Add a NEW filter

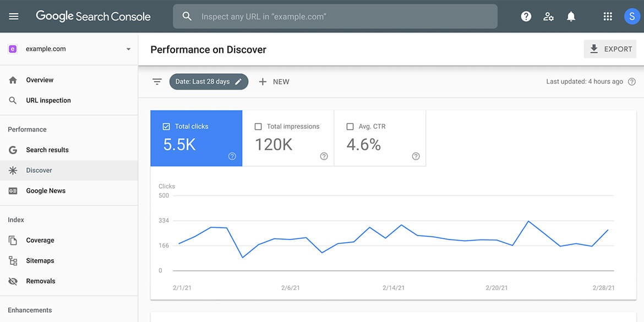tap(274, 81)
